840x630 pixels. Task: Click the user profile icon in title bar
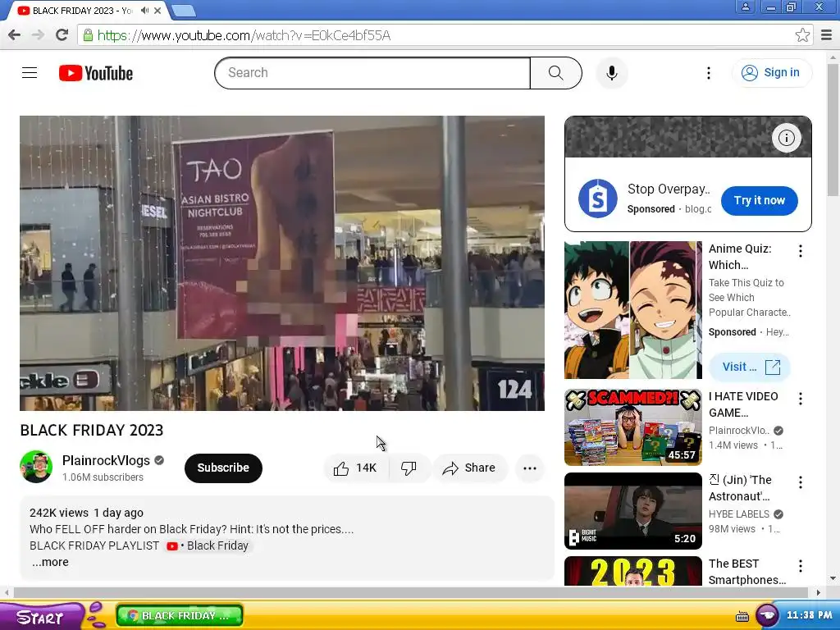tap(745, 7)
